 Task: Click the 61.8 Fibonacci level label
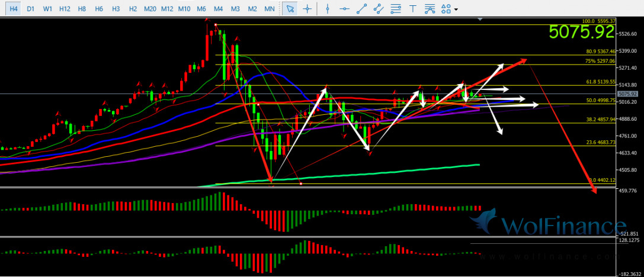click(600, 82)
